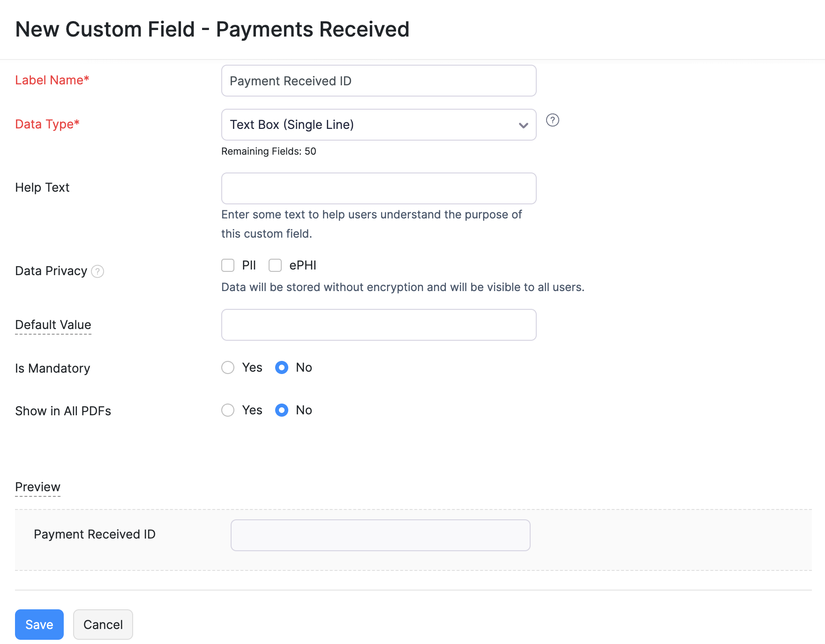Click the Data Type help question icon
This screenshot has width=825, height=644.
pyautogui.click(x=553, y=120)
